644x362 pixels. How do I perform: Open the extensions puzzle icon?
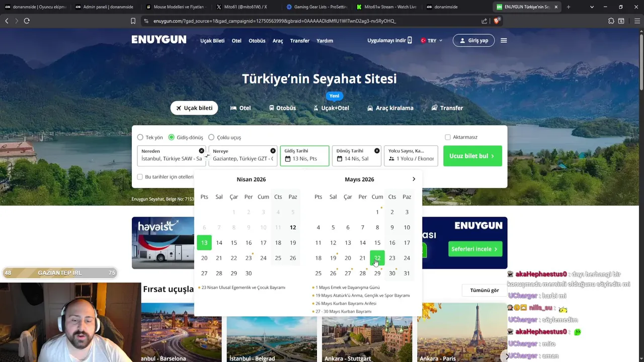611,21
